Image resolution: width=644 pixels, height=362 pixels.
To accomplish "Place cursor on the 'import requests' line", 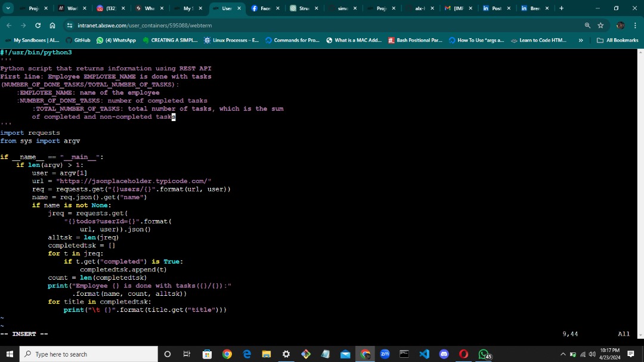I will pos(30,133).
